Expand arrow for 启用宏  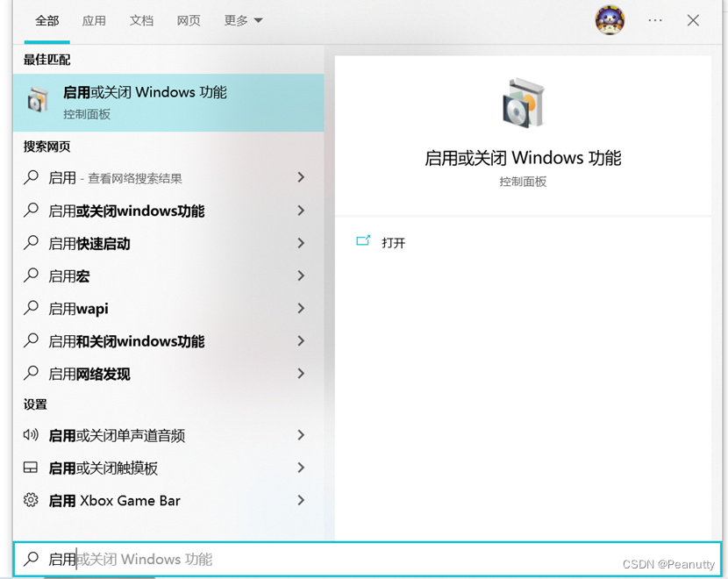click(301, 275)
